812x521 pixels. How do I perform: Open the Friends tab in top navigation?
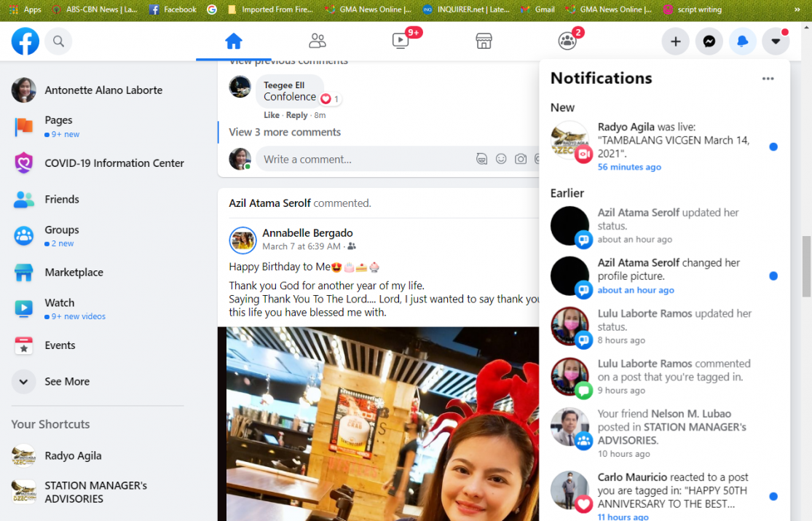pos(318,41)
